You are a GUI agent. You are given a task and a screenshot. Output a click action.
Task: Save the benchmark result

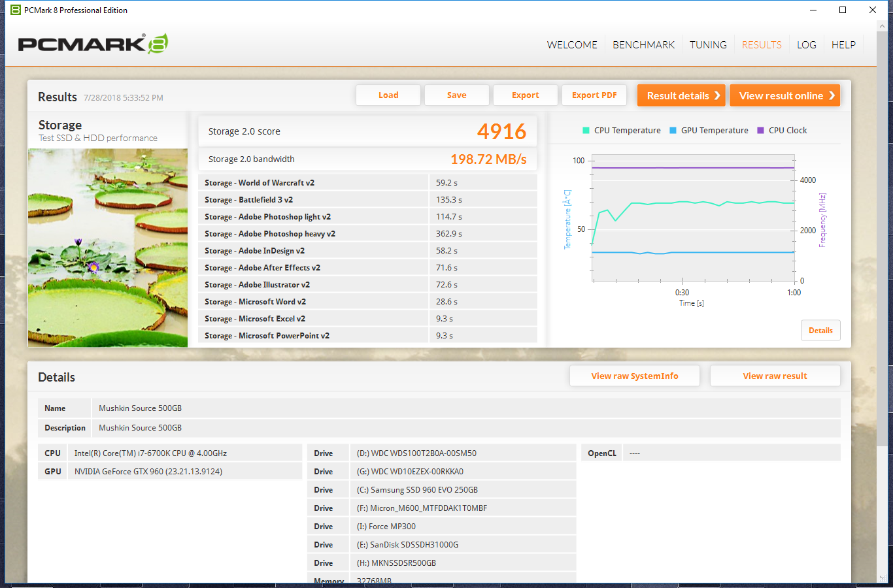457,95
